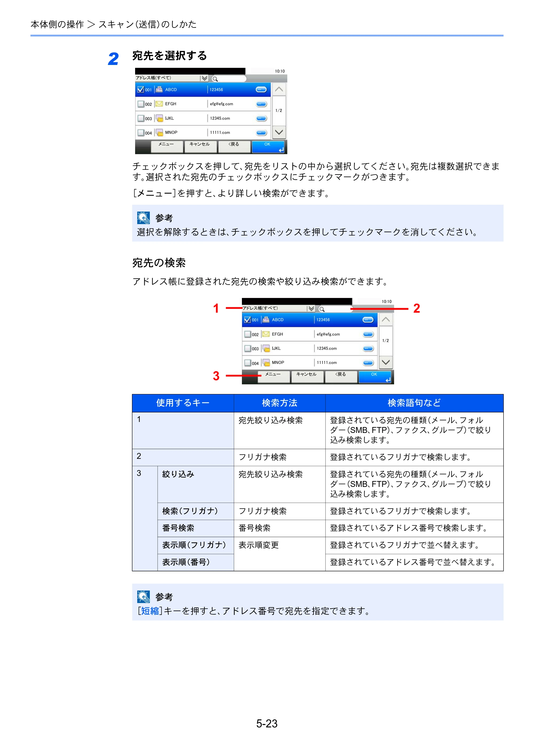The width and height of the screenshot is (534, 756).
Task: Click the 1/2 page indicator in step 2 screen
Action: 279,111
